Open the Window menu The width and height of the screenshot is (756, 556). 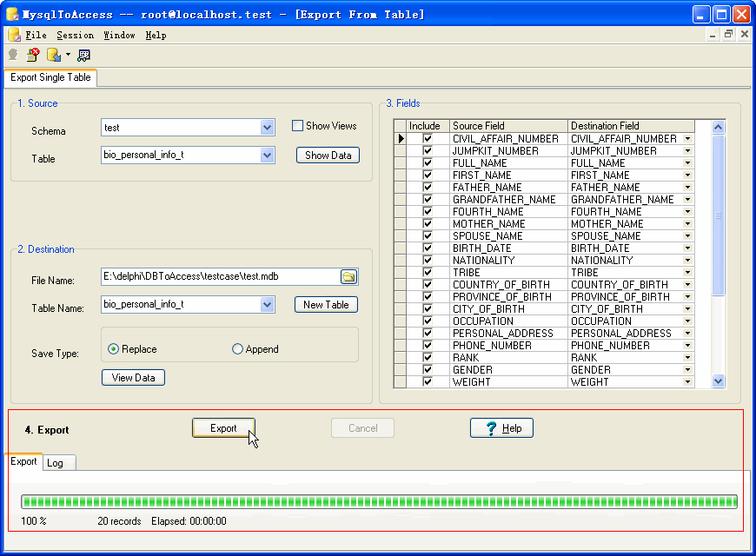tap(120, 36)
